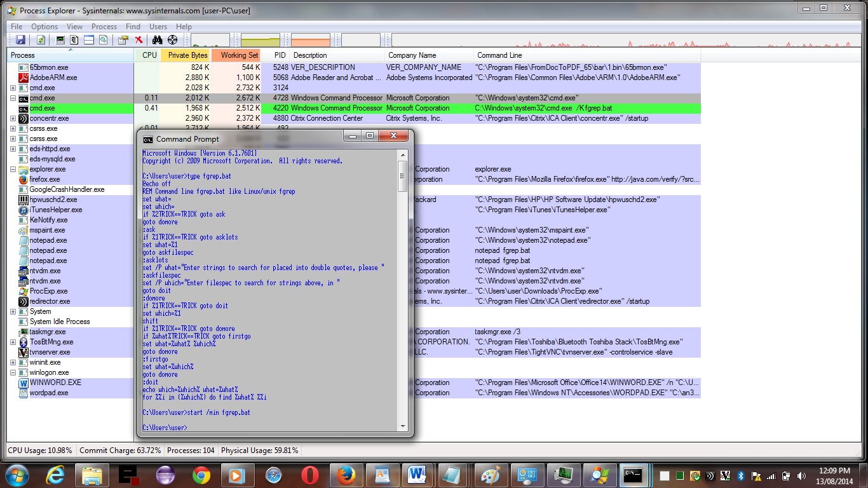The image size is (868, 488).
Task: Expand the System process tree node
Action: point(13,311)
